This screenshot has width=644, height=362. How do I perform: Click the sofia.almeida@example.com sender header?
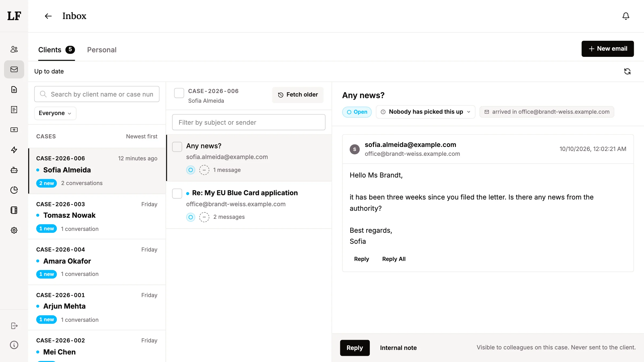[x=410, y=145]
